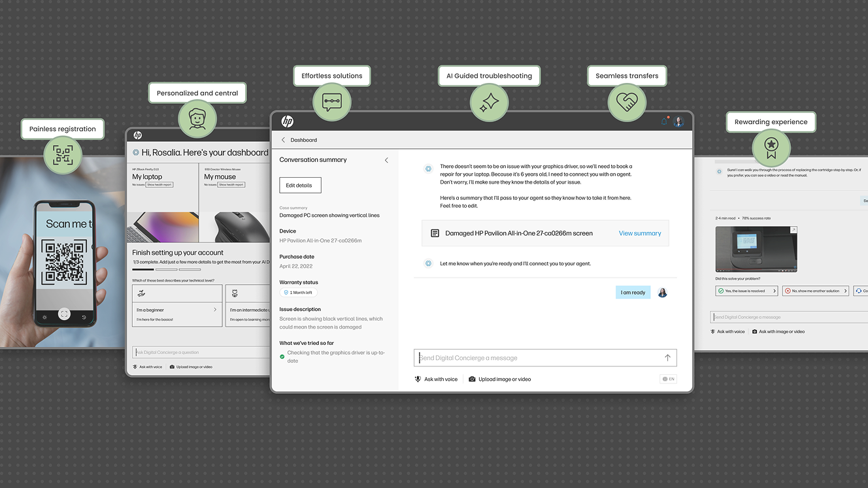Screen dimensions: 868x488
Task: Open the View summary link
Action: (x=639, y=233)
